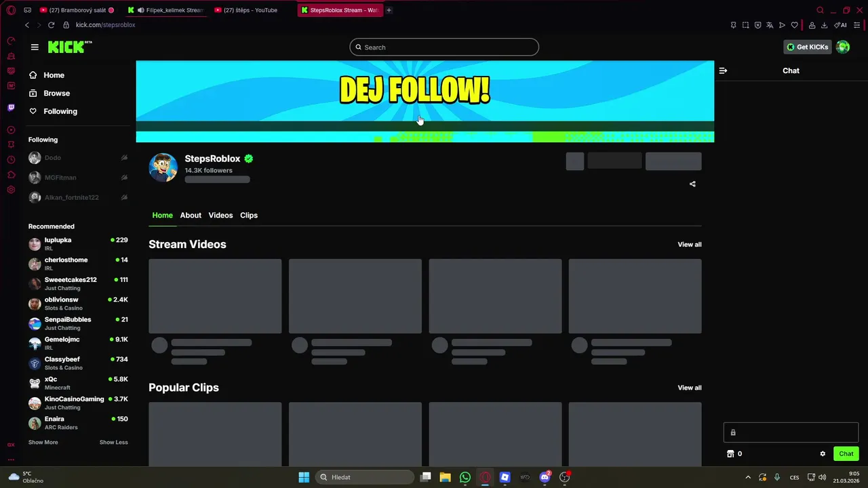Open recommended channel oblivionsw

78,304
